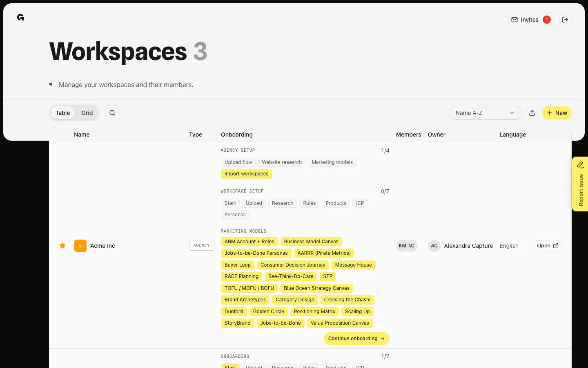The height and width of the screenshot is (368, 588).
Task: Open workspace search magnifier
Action: tap(112, 113)
